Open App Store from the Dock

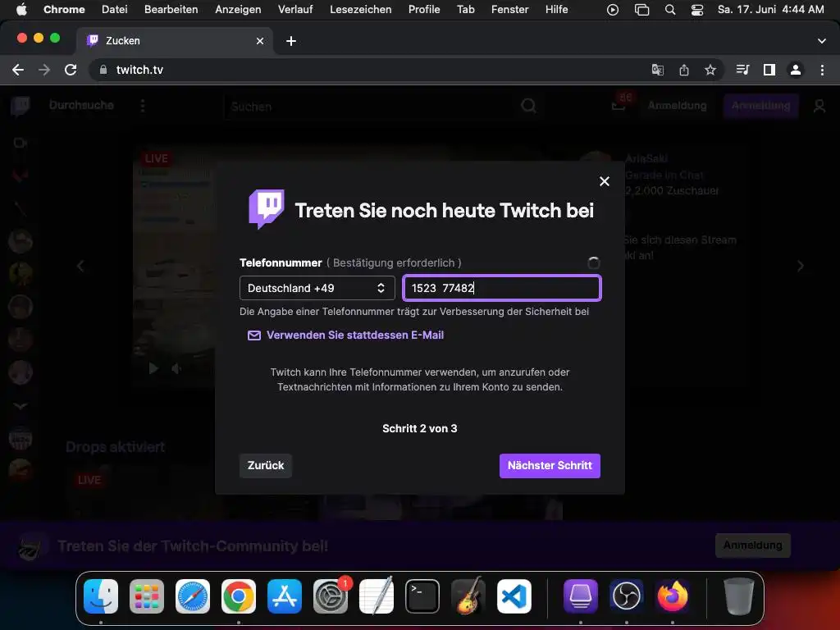click(285, 596)
